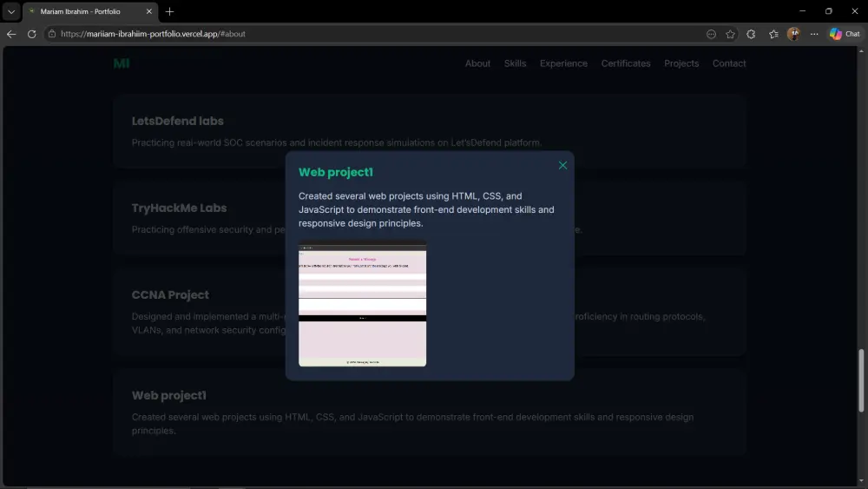Open the Web project1 card heading
This screenshot has height=489, width=868.
[169, 395]
